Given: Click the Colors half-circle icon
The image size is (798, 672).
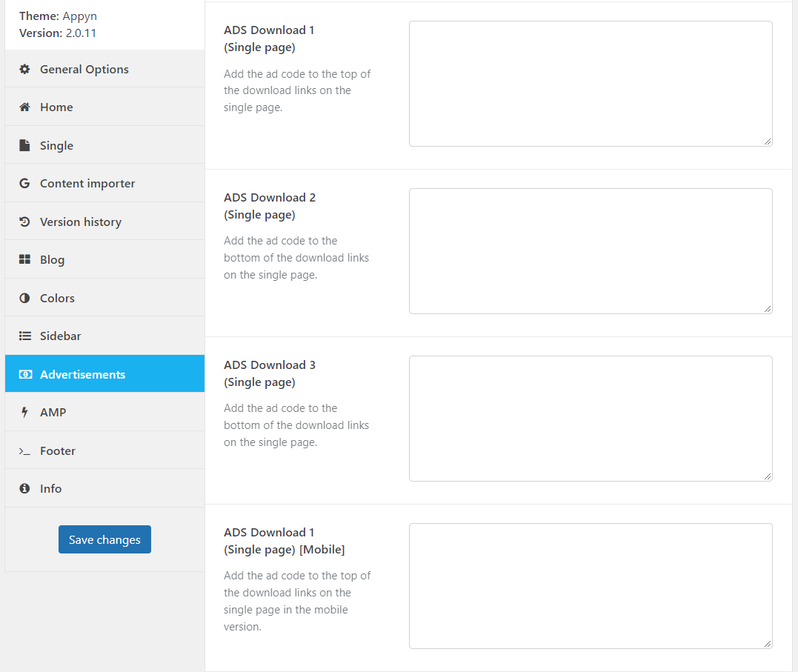Looking at the screenshot, I should coord(24,298).
